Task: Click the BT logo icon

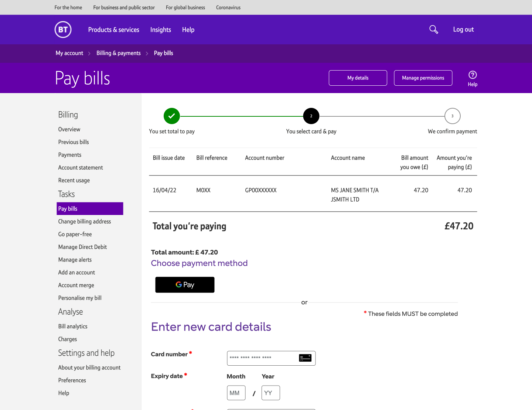Action: [63, 30]
